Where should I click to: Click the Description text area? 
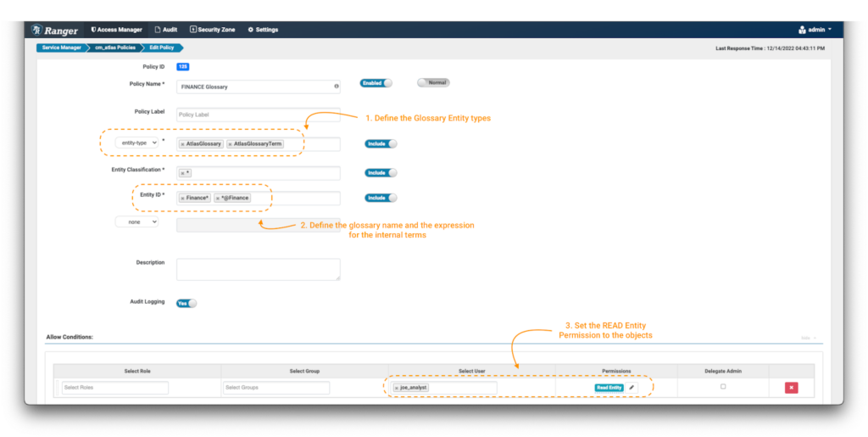(x=259, y=269)
